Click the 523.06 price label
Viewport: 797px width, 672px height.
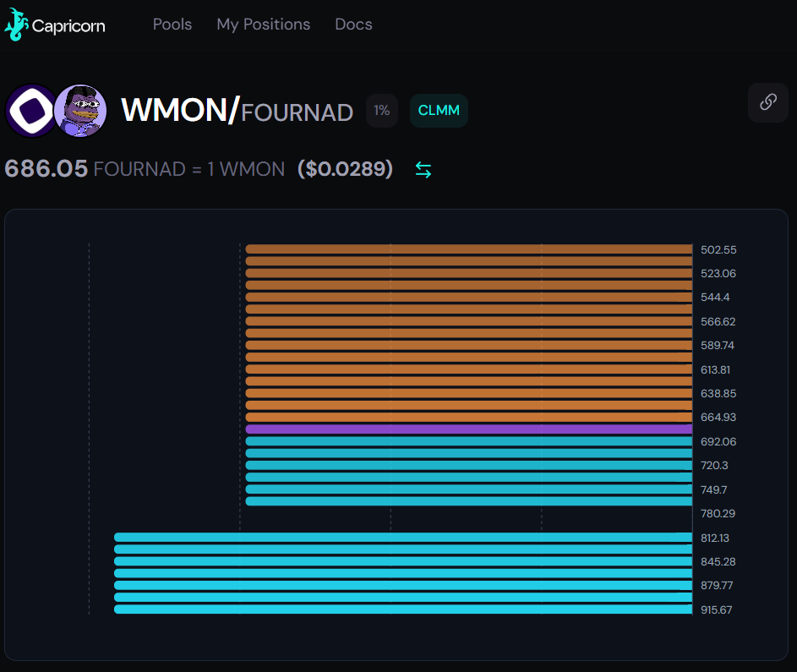tap(718, 274)
